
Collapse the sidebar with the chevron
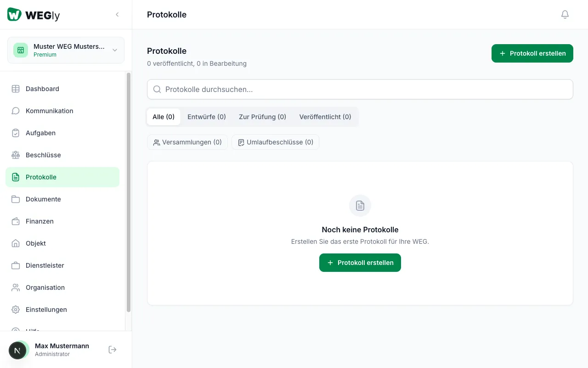click(x=117, y=15)
